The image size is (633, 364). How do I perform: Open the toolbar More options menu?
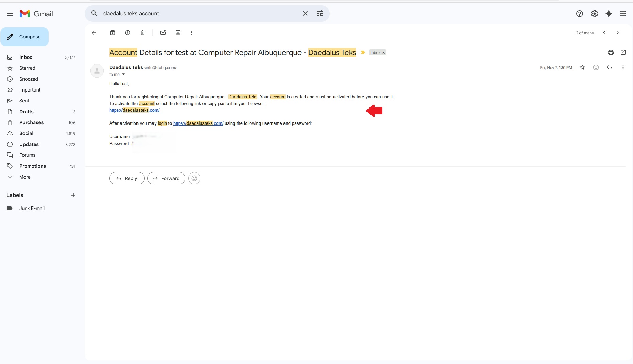(192, 33)
